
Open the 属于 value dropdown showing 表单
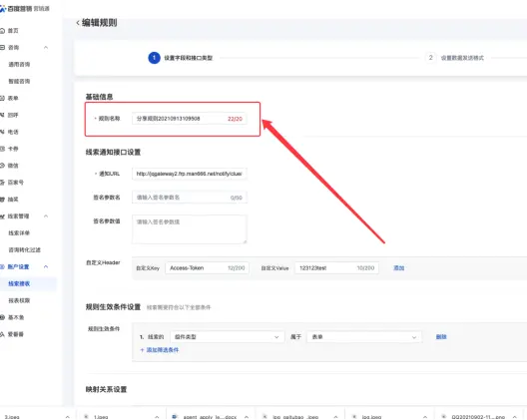(x=363, y=336)
